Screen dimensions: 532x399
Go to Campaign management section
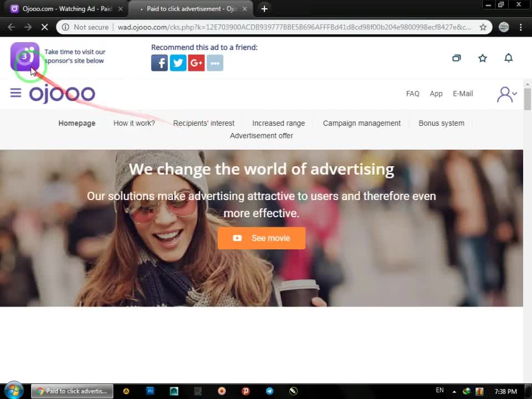pyautogui.click(x=361, y=123)
